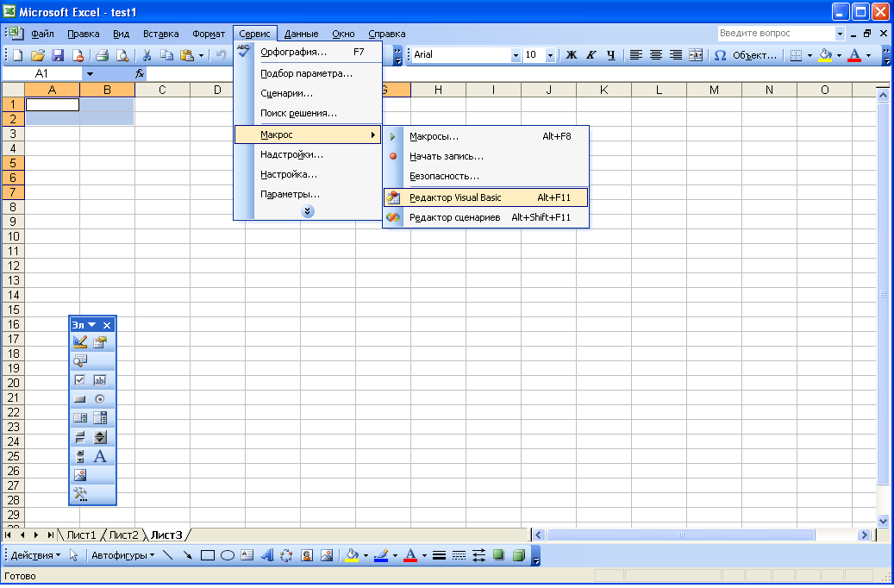The height and width of the screenshot is (588, 894).
Task: Select Редактор Visual Basic menu item
Action: coord(485,197)
